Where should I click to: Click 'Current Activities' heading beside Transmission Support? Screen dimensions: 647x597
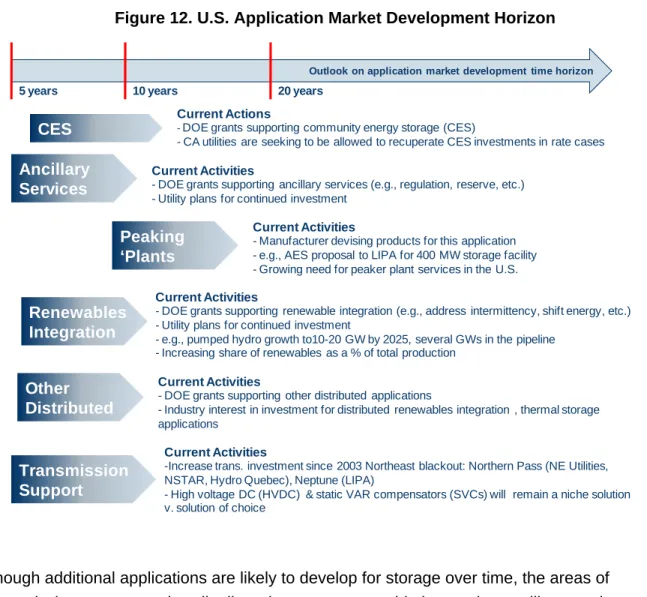pyautogui.click(x=215, y=453)
